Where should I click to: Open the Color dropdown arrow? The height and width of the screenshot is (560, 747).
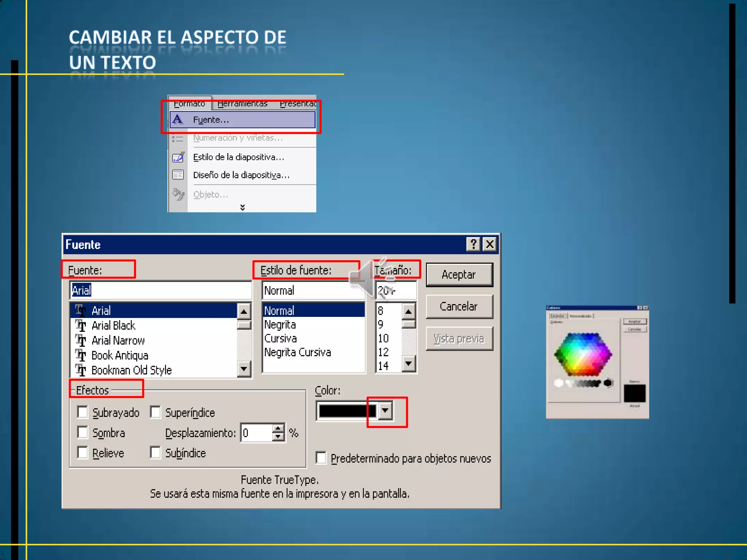click(x=385, y=411)
